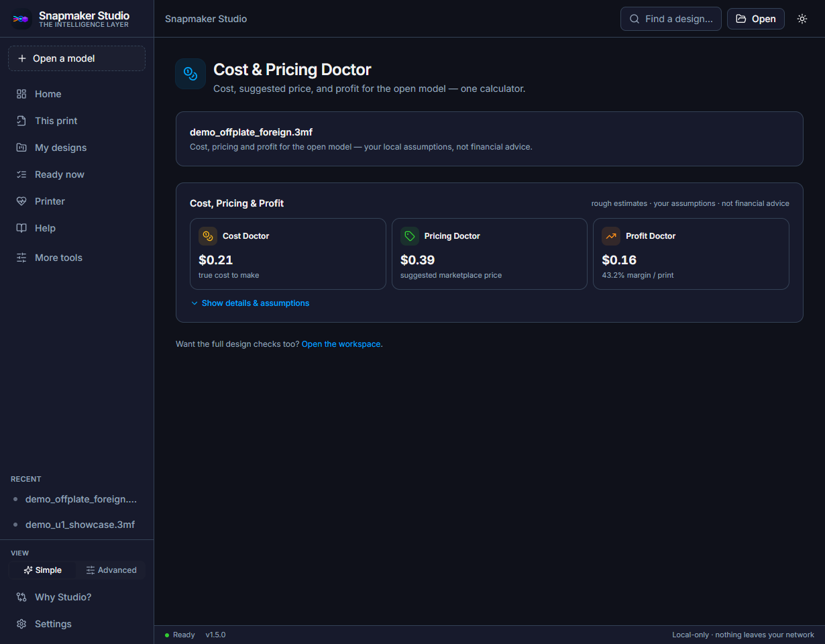The width and height of the screenshot is (825, 644).
Task: Expand Show details & assumptions
Action: pyautogui.click(x=250, y=303)
